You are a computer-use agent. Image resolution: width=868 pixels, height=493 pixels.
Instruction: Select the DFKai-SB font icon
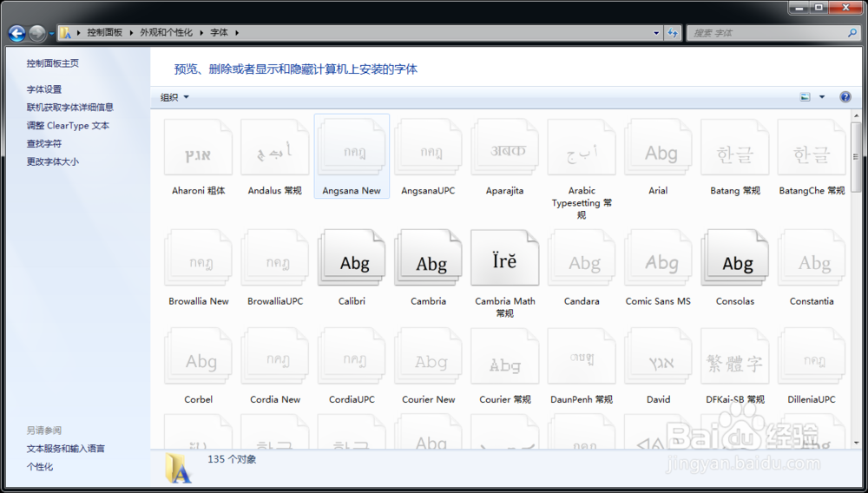[735, 357]
